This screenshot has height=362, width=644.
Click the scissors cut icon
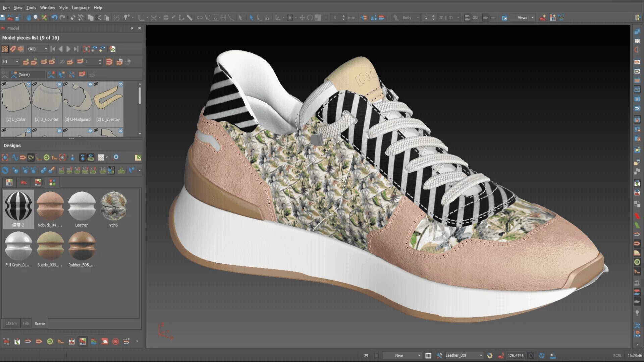point(99,18)
